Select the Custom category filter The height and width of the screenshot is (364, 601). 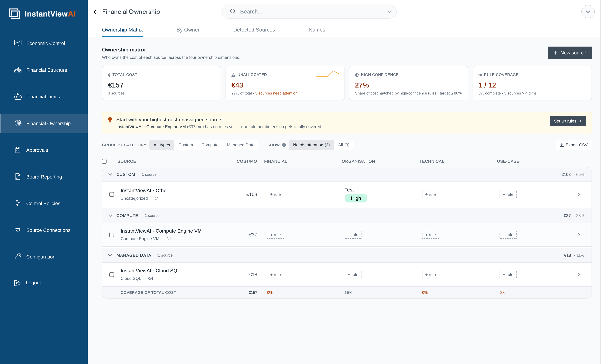[186, 145]
